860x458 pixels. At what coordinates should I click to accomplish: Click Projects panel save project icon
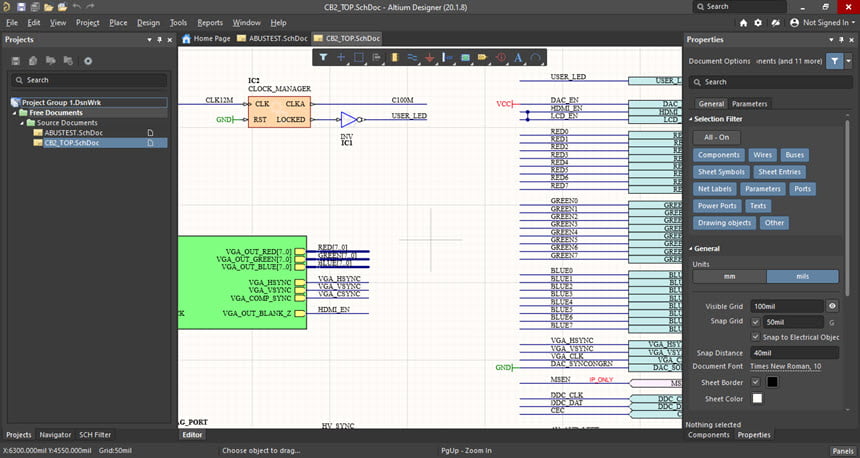coord(15,61)
